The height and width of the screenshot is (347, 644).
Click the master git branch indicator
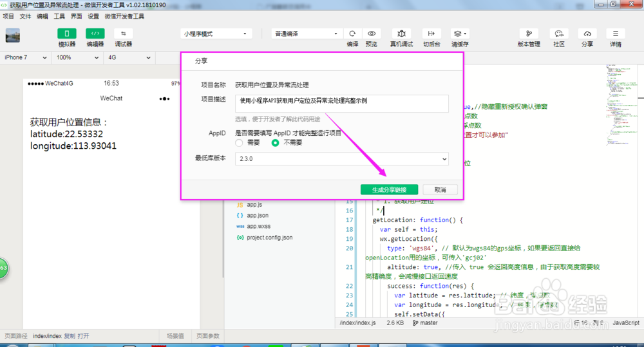425,323
